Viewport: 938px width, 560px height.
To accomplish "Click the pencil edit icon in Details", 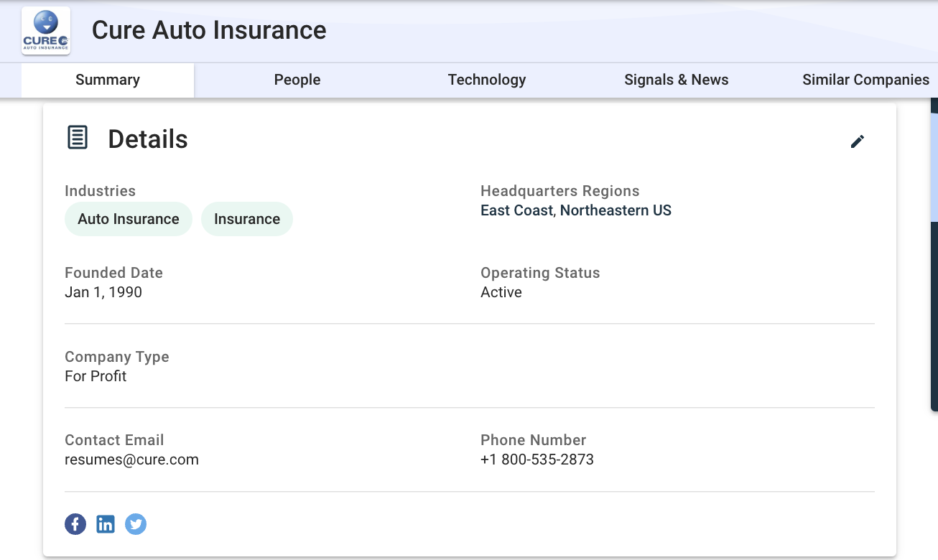I will [x=857, y=141].
